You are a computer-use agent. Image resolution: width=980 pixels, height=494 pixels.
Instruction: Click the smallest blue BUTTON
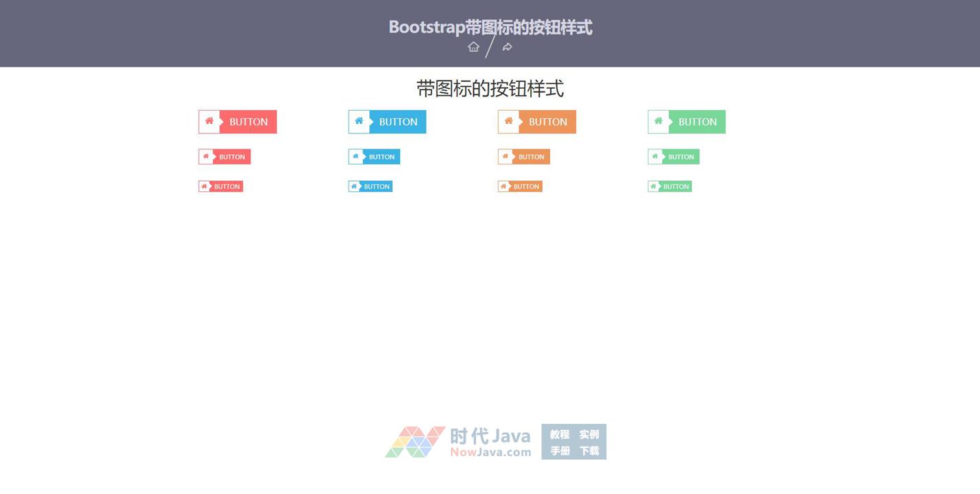click(x=370, y=186)
